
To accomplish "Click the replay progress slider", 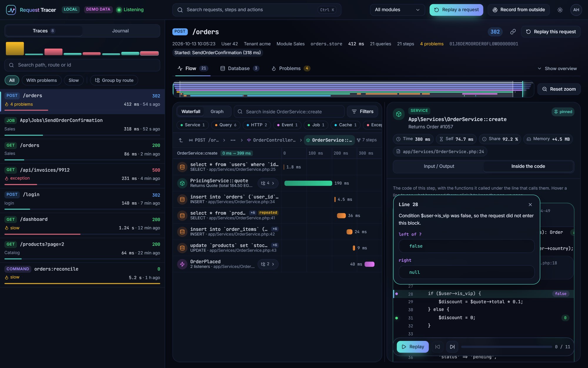I will tap(507, 347).
